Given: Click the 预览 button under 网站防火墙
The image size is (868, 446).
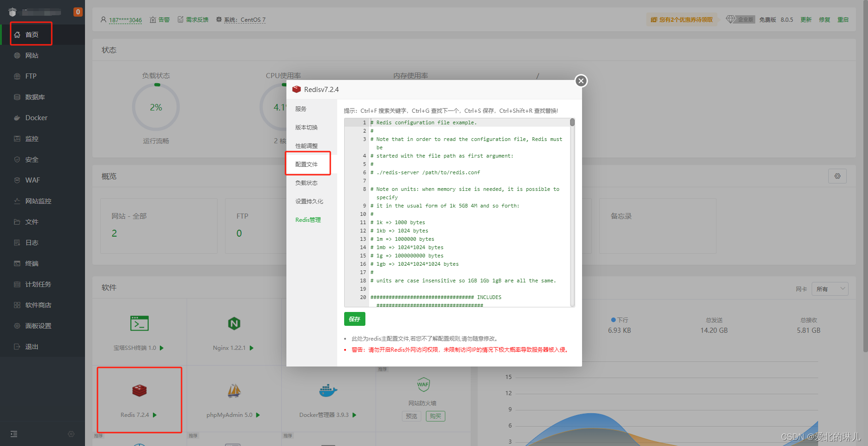Looking at the screenshot, I should pyautogui.click(x=412, y=416).
